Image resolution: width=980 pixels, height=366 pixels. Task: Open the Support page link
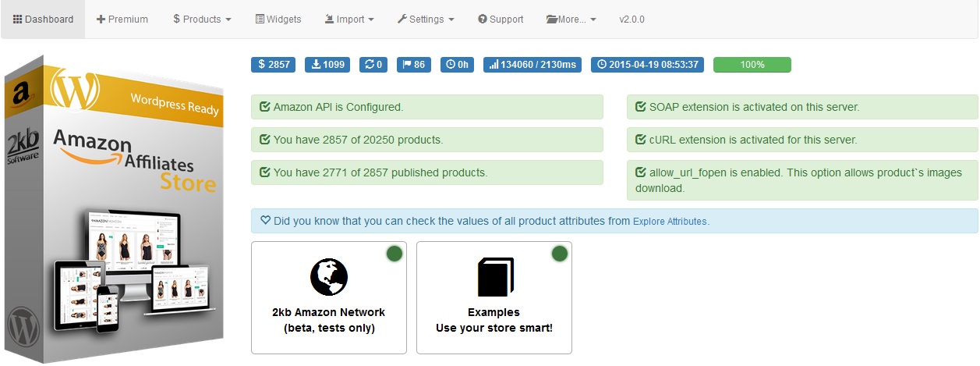(x=501, y=20)
